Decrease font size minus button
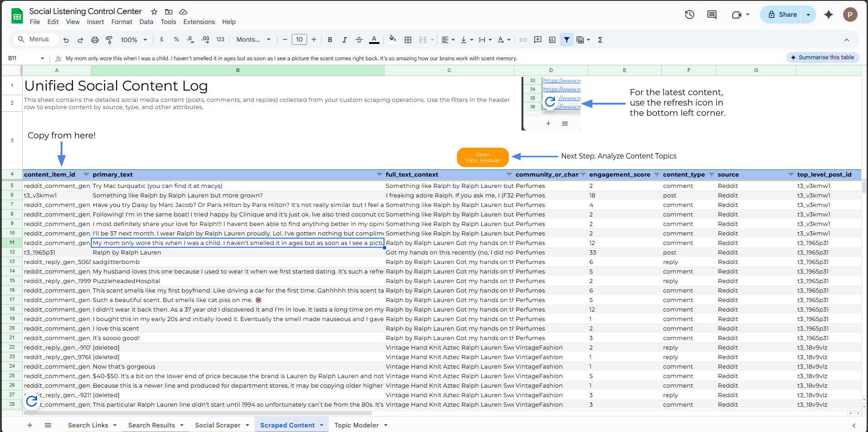The width and height of the screenshot is (868, 432). (x=285, y=40)
